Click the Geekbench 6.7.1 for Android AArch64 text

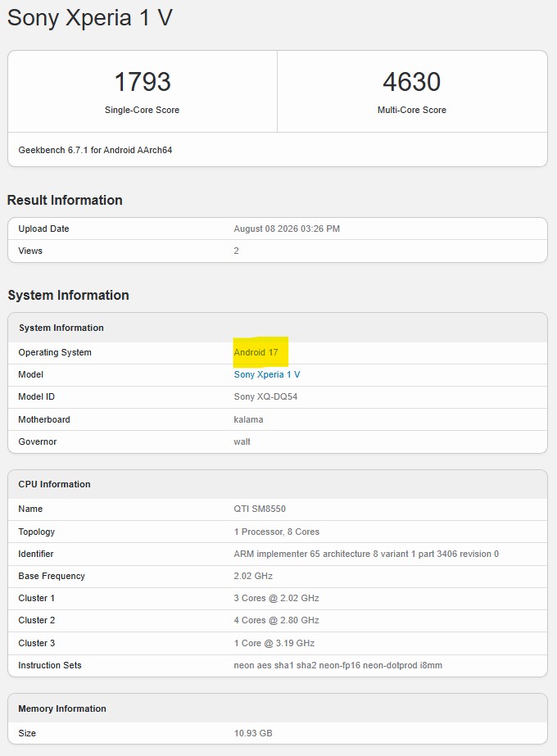pos(95,150)
